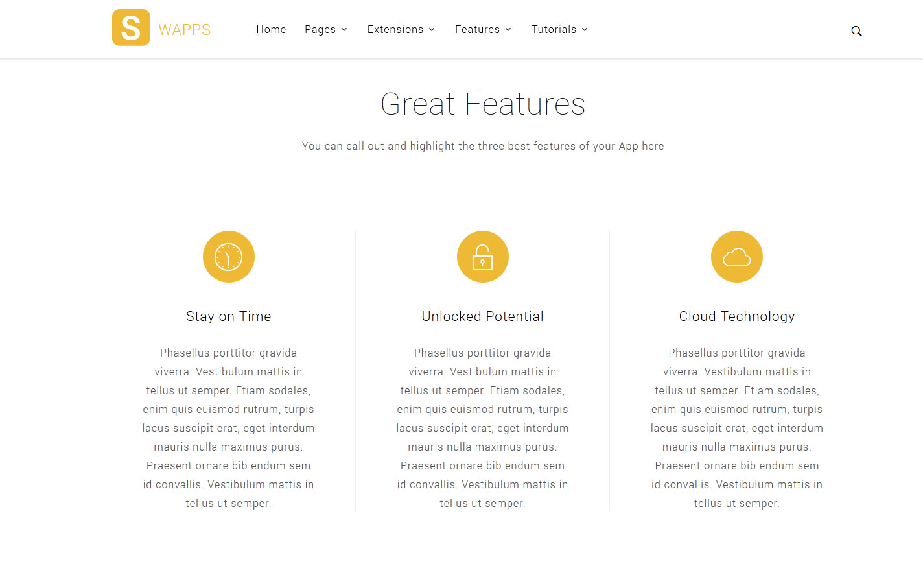
Task: Click the cloud icon above Cloud Technology
Action: click(x=737, y=257)
